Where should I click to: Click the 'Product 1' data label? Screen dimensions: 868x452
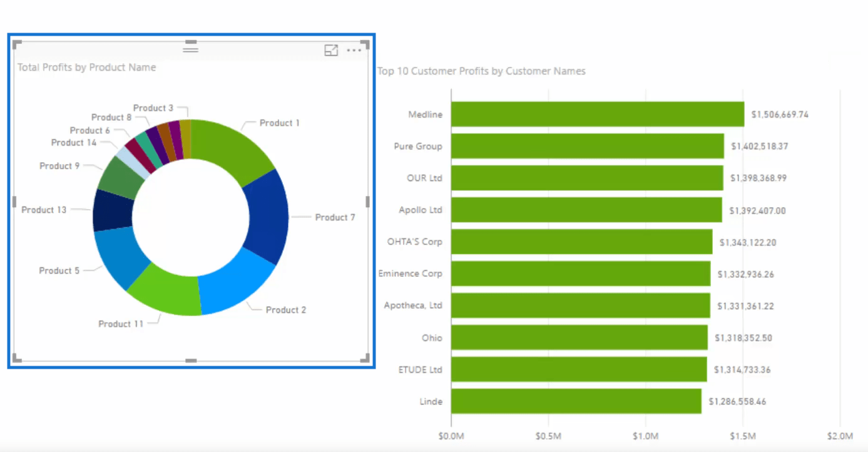coord(280,123)
